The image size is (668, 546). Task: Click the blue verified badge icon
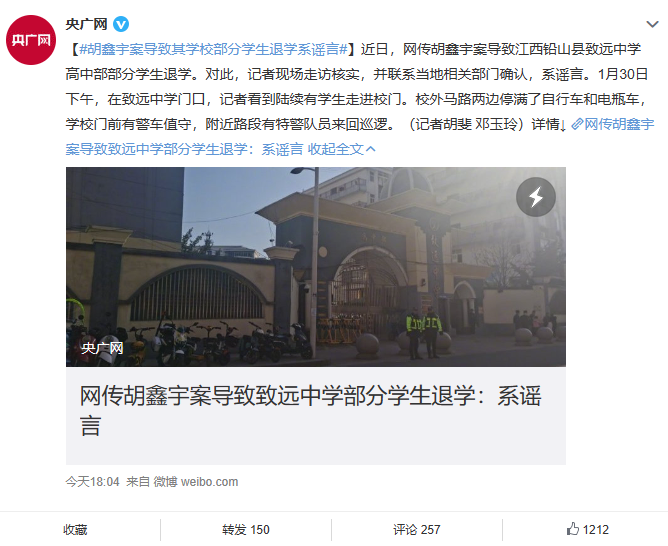[121, 24]
